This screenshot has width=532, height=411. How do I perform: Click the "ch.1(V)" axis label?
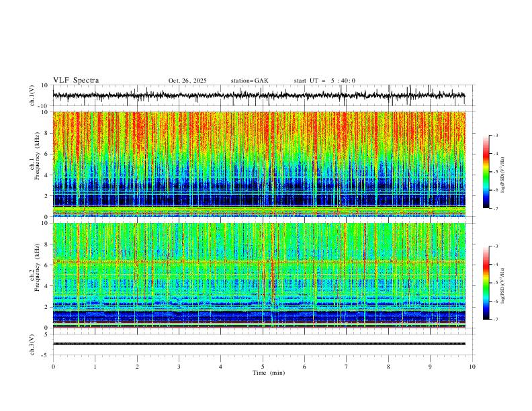click(x=32, y=95)
